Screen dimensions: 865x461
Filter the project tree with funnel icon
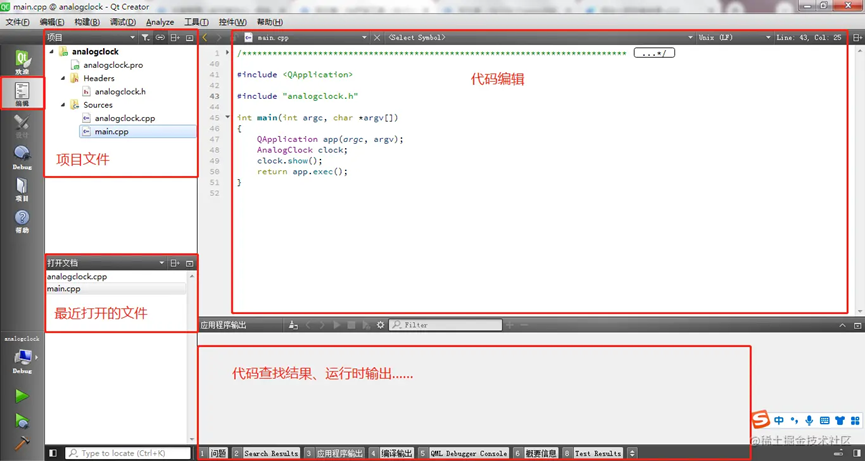pyautogui.click(x=145, y=37)
